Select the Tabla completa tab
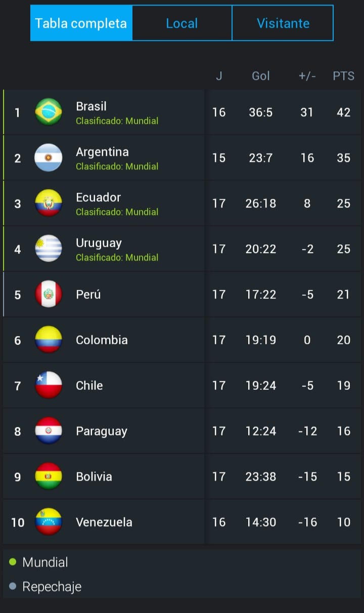 point(81,23)
